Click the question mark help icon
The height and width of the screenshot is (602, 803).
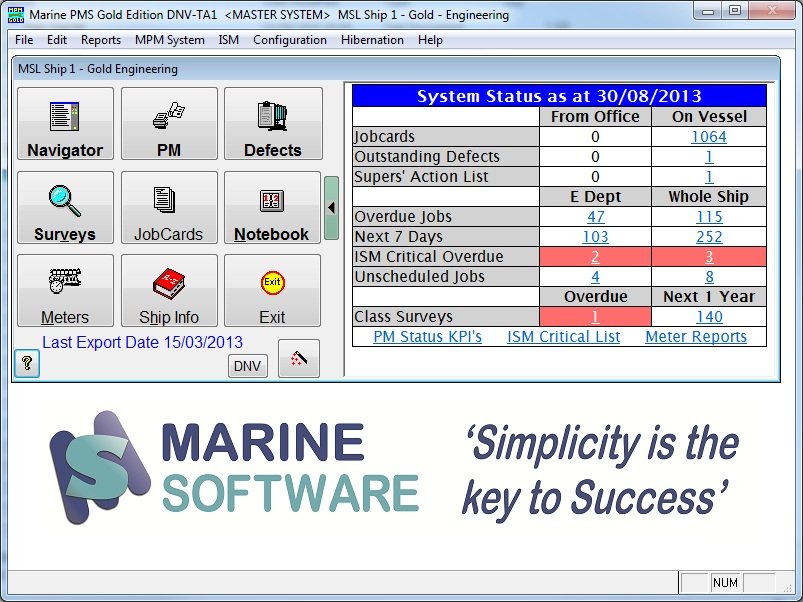point(27,363)
